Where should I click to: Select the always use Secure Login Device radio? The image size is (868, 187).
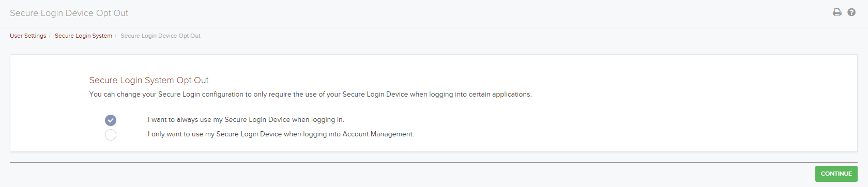coord(111,120)
